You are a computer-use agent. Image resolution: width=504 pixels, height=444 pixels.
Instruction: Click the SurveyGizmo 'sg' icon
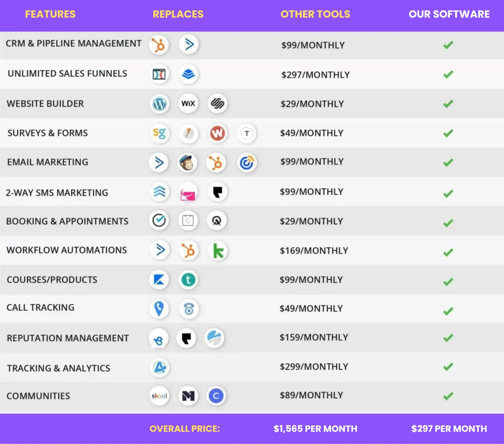click(x=159, y=134)
